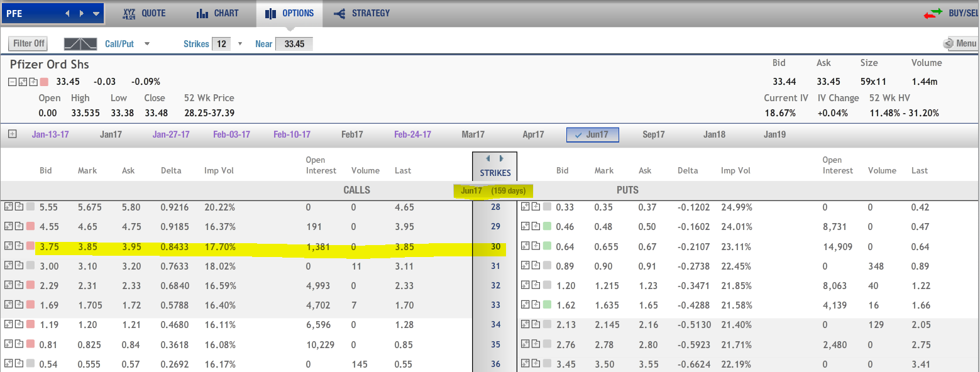Select the Feb-03-17 weekly expiration
This screenshot has height=372, width=980.
click(231, 134)
